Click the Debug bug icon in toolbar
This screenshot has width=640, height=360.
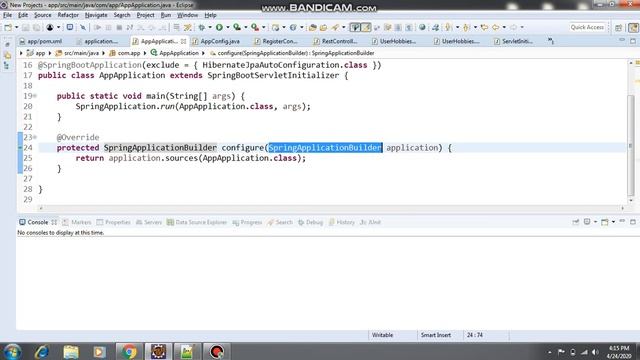(x=202, y=27)
